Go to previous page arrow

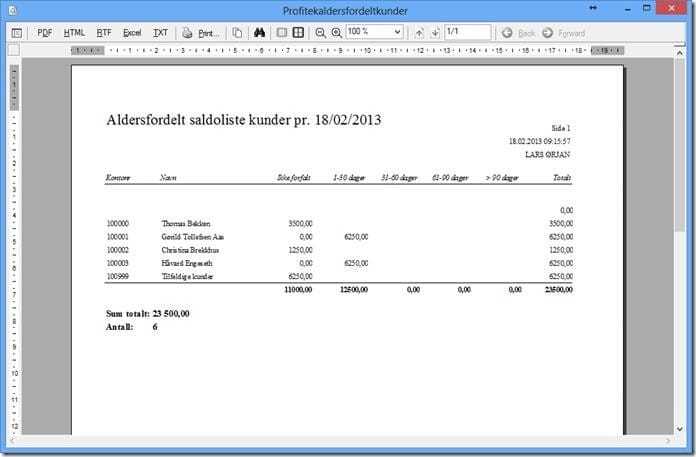point(419,33)
